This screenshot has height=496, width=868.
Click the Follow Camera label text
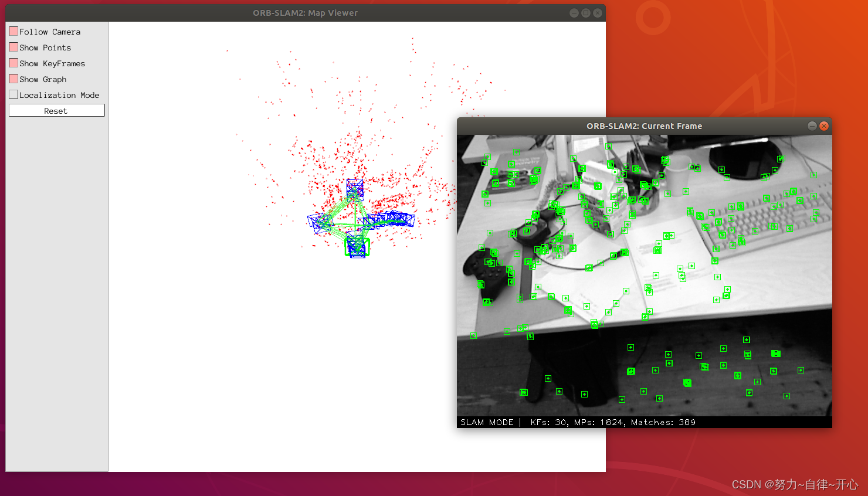[x=50, y=32]
